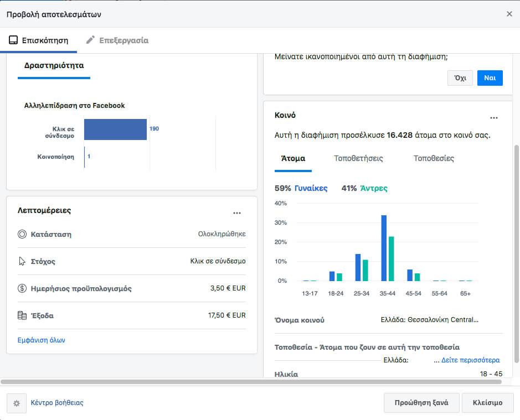Click the Επεξεργασία pencil icon

90,40
